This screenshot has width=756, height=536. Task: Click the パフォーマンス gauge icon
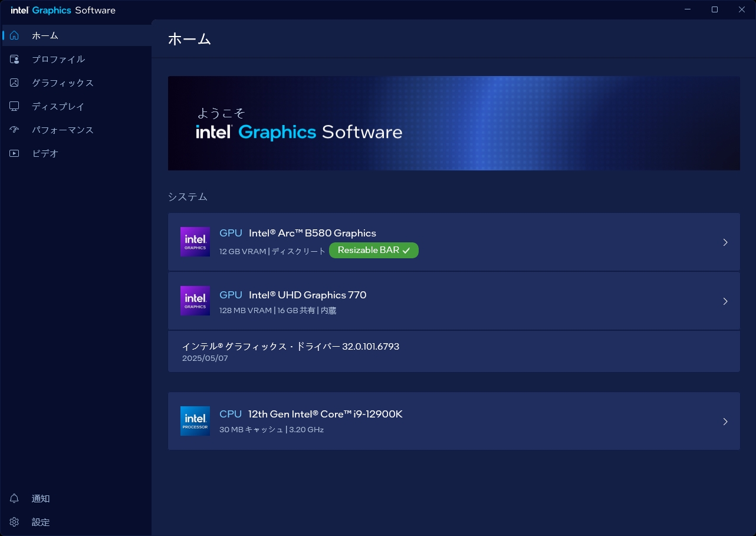(x=15, y=130)
